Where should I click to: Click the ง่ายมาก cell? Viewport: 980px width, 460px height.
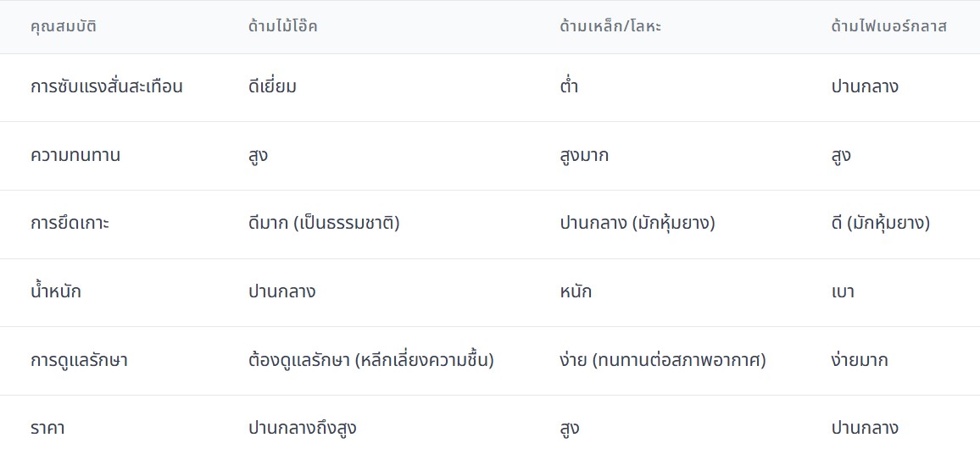coord(860,360)
